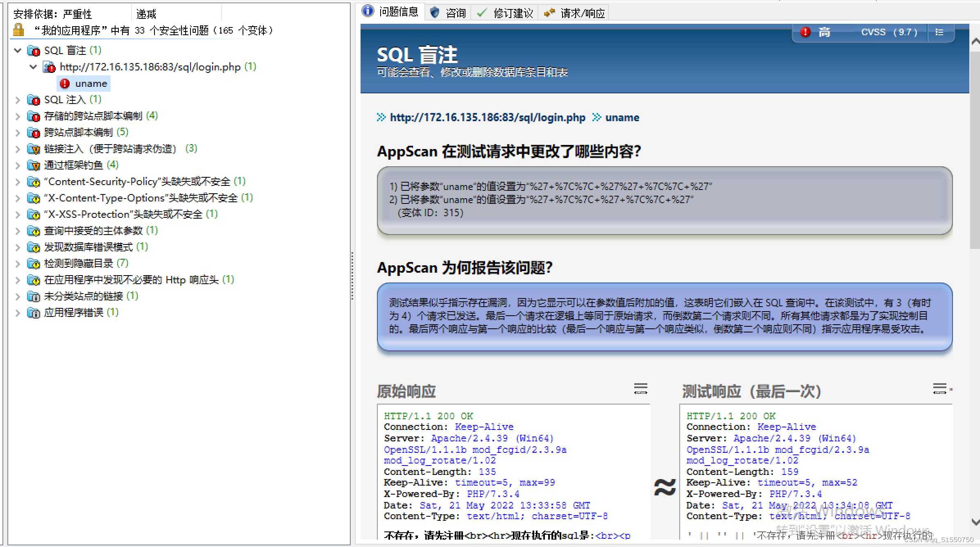Expand the 通过框架钓鱼 tree node

[18, 165]
